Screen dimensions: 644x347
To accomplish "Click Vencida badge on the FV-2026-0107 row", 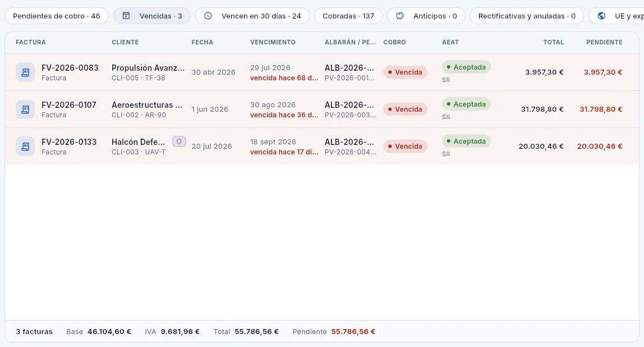I will [405, 109].
